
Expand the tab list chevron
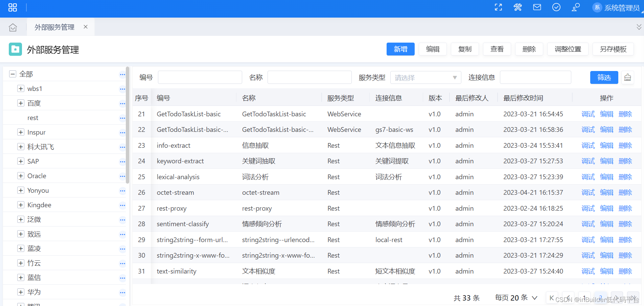click(639, 27)
